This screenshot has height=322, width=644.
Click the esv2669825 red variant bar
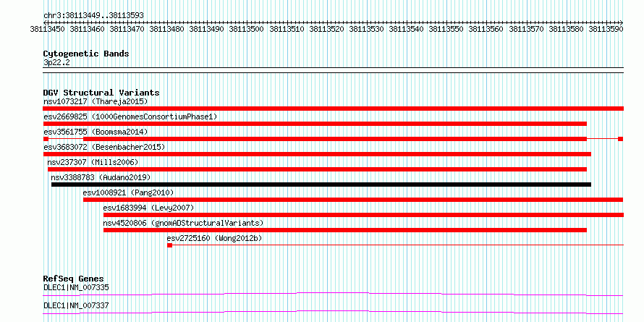point(315,124)
